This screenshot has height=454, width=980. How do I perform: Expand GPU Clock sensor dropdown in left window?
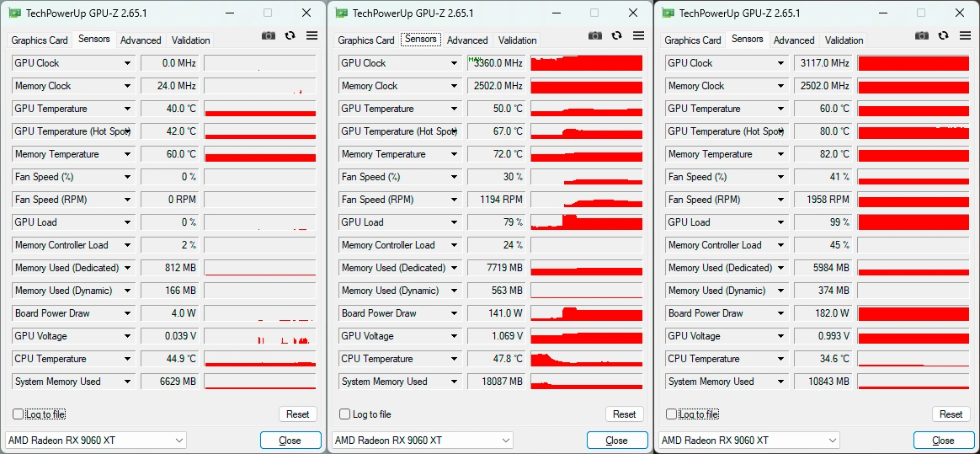pyautogui.click(x=127, y=63)
